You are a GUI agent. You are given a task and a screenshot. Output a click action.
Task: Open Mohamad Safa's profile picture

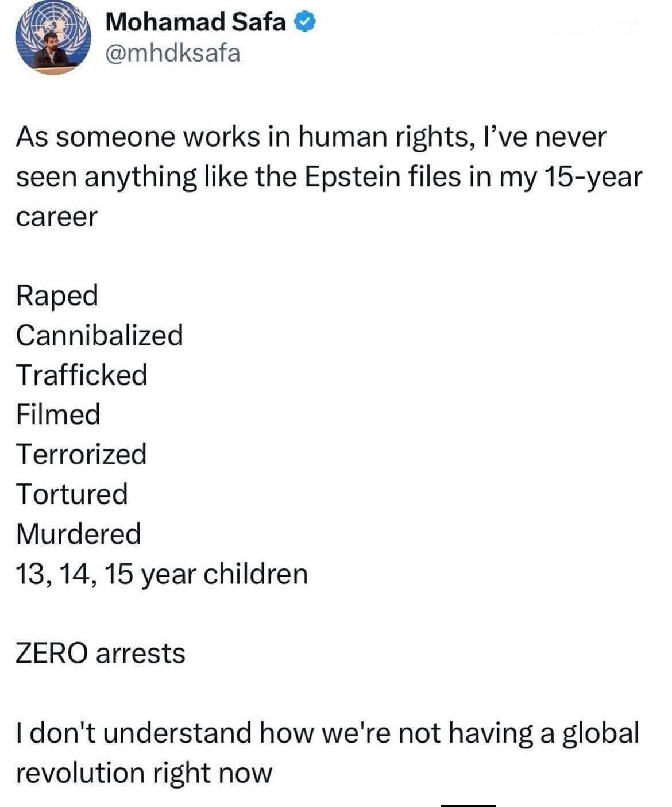click(53, 38)
